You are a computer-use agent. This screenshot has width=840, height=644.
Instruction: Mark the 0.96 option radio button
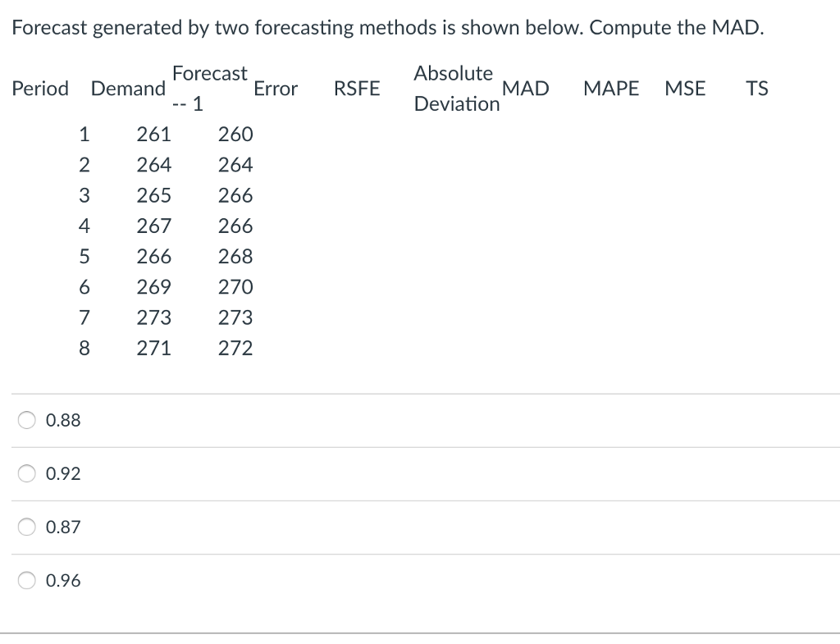coord(28,581)
